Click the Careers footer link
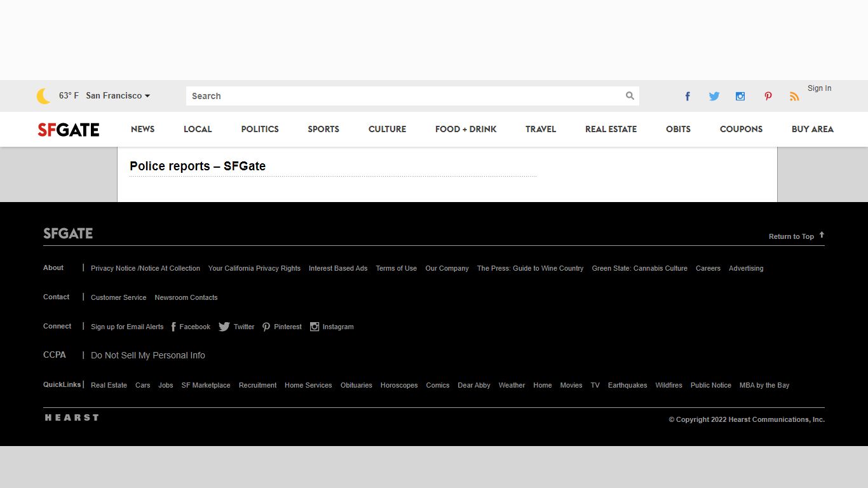Viewport: 868px width, 488px height. [x=708, y=268]
